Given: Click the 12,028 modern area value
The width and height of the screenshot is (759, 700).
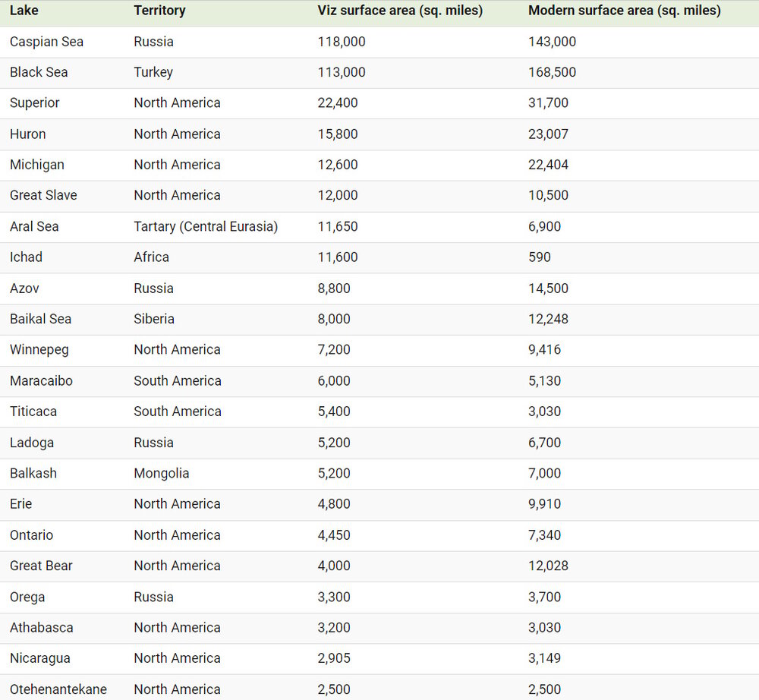Looking at the screenshot, I should 548,566.
